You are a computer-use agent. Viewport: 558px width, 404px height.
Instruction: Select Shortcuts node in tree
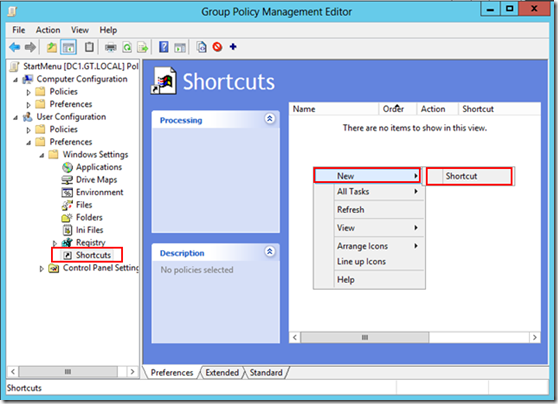coord(93,255)
